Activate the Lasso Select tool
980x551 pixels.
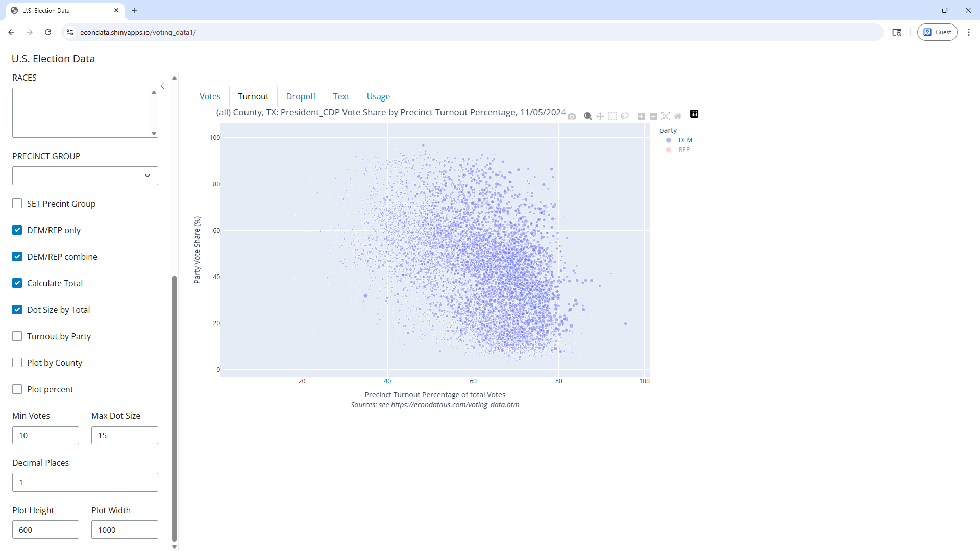tap(625, 116)
